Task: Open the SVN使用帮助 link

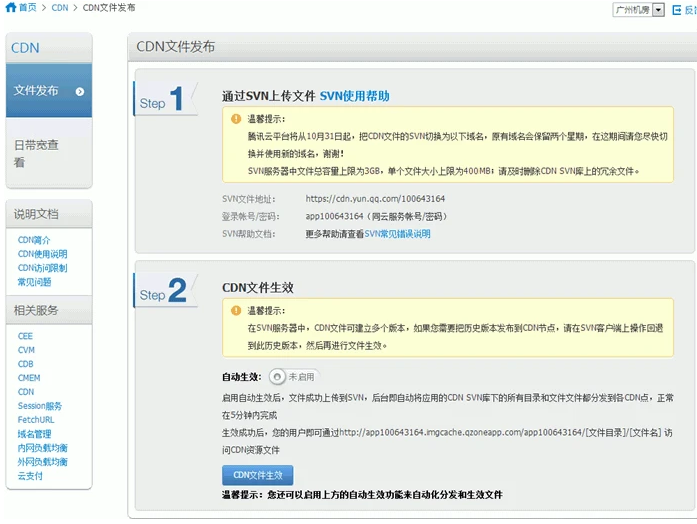Action: pos(354,96)
